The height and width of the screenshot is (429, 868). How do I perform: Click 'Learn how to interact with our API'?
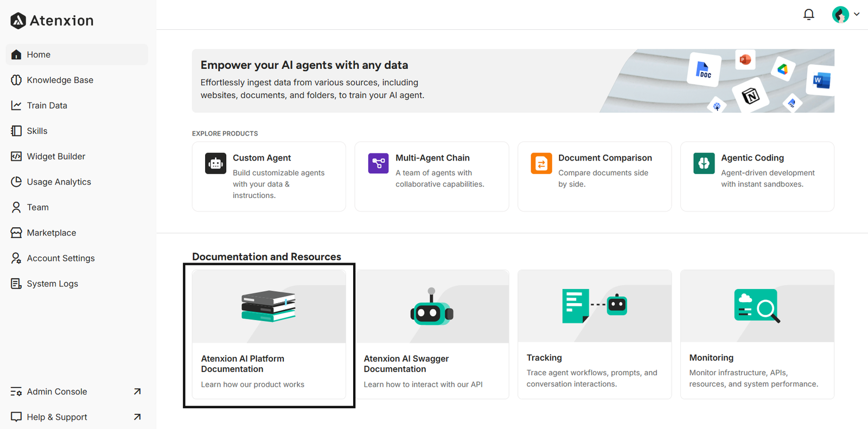pyautogui.click(x=423, y=385)
